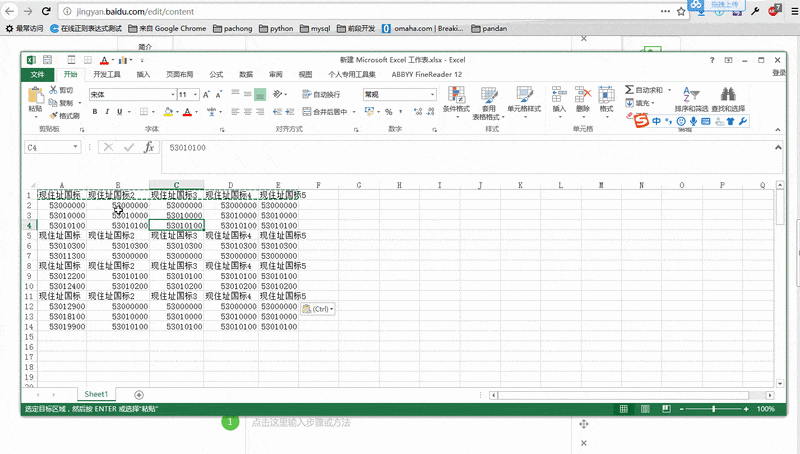
Task: Click the Find and Select binoculars icon
Action: pos(728,95)
